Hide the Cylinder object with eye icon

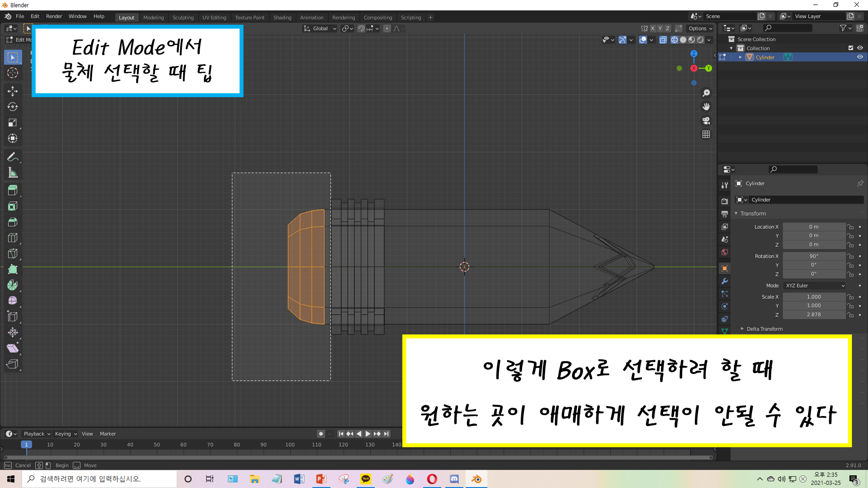pyautogui.click(x=860, y=57)
